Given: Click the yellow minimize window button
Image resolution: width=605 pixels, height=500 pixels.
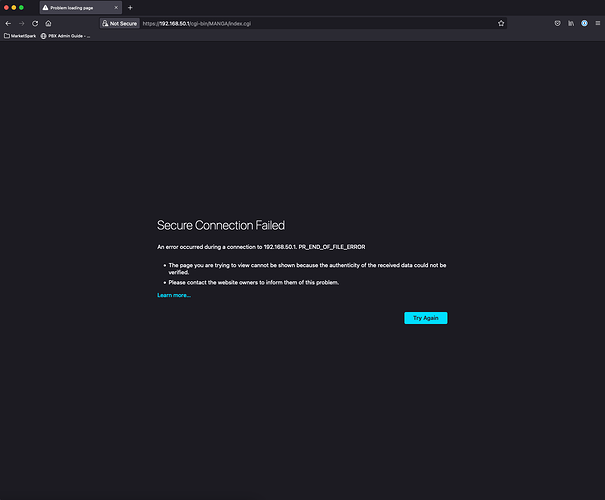Looking at the screenshot, I should [14, 8].
